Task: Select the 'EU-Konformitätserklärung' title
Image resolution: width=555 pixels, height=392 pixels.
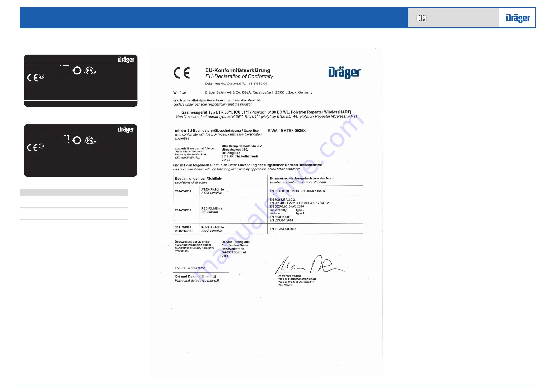Action: point(238,70)
